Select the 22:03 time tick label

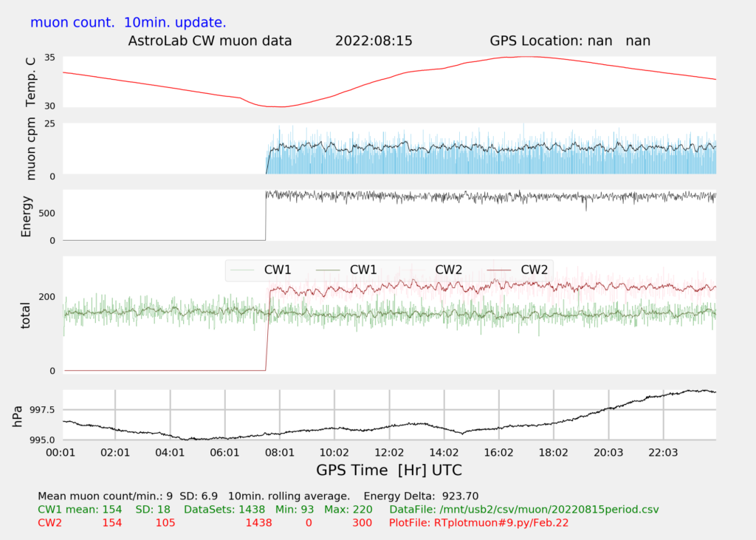(662, 451)
